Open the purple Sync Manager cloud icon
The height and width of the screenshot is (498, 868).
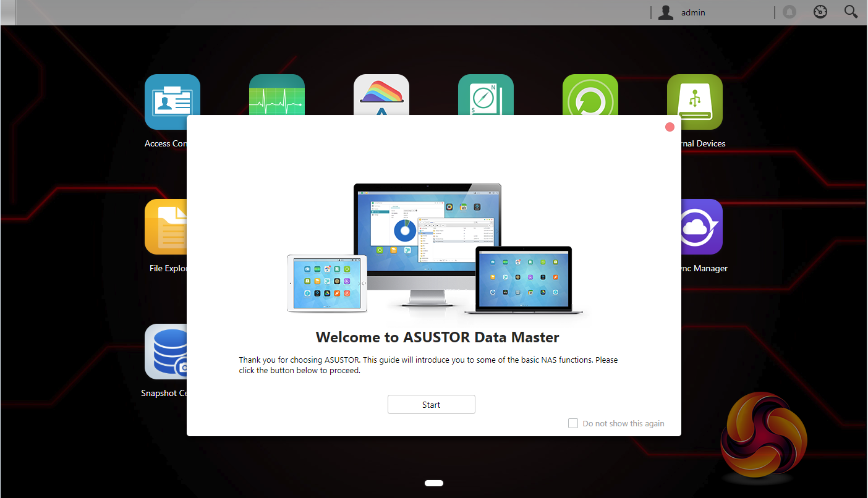[702, 227]
